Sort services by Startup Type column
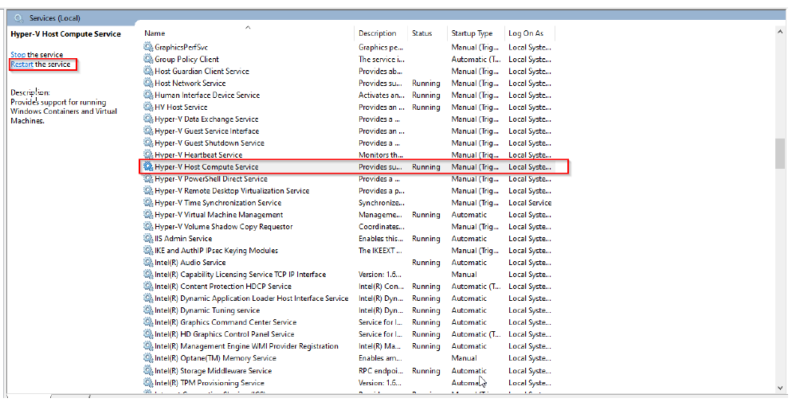 pyautogui.click(x=472, y=33)
